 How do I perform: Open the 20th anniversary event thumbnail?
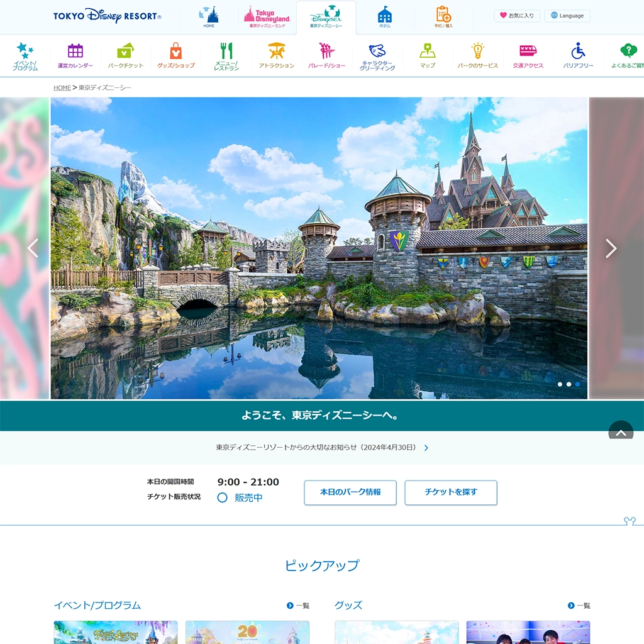(x=247, y=633)
